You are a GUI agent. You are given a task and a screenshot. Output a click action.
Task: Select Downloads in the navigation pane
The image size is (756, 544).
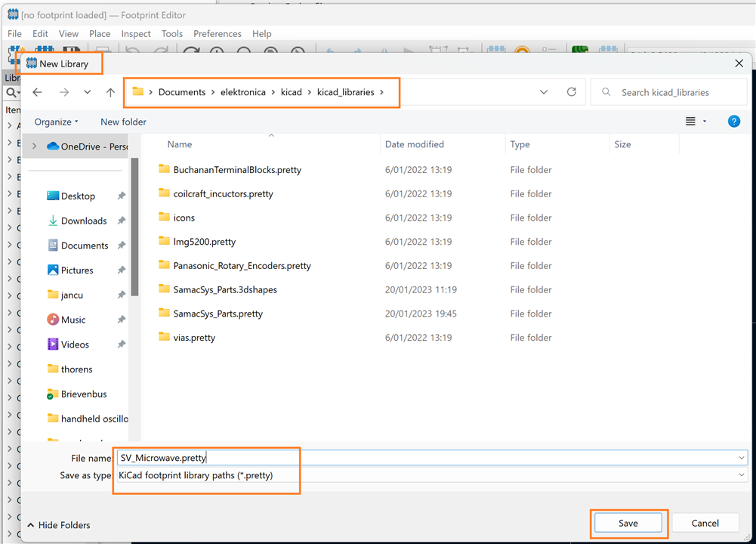point(77,221)
